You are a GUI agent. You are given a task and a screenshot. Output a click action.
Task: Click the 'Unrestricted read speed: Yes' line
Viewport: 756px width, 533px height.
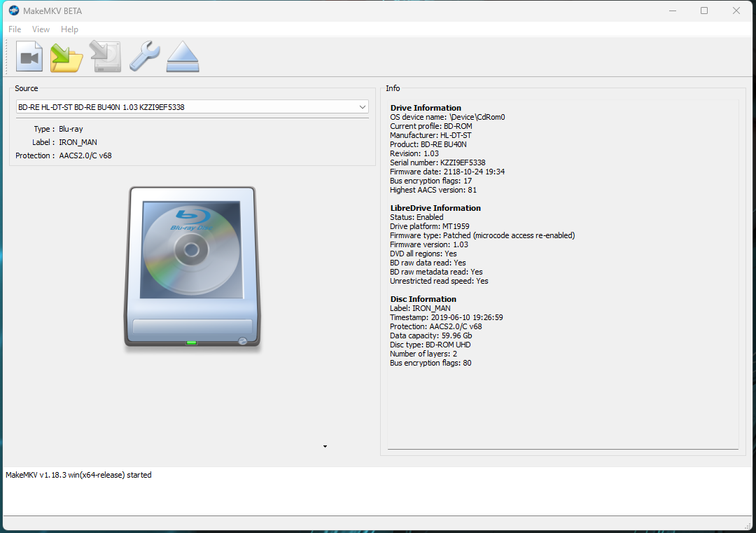439,282
